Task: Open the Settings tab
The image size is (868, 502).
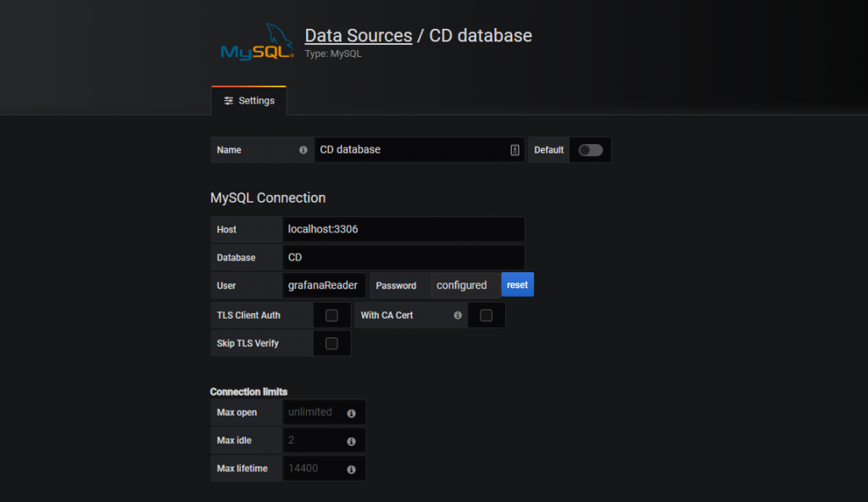Action: (249, 101)
